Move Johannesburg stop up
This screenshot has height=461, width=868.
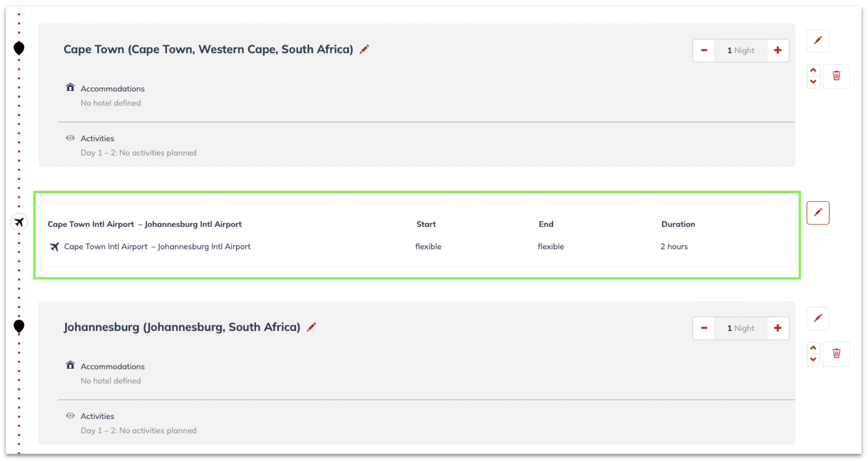(813, 348)
